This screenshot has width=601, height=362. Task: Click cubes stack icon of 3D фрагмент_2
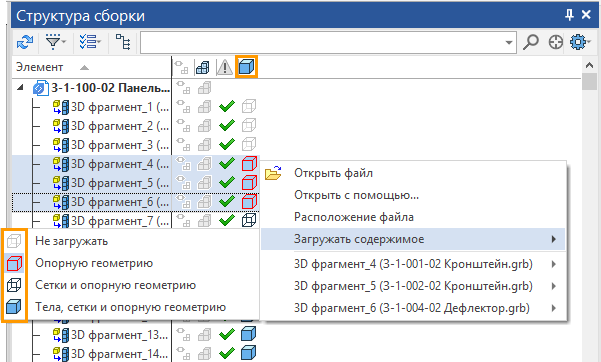pyautogui.click(x=204, y=126)
